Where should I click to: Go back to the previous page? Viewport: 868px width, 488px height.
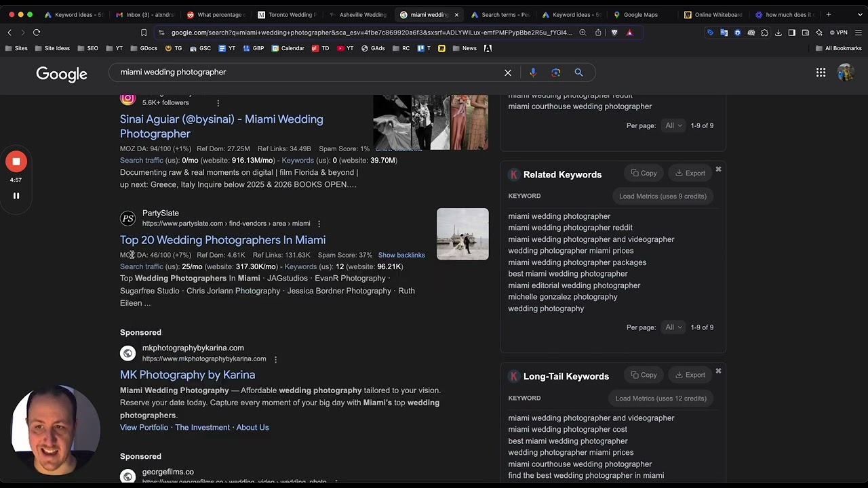[9, 33]
